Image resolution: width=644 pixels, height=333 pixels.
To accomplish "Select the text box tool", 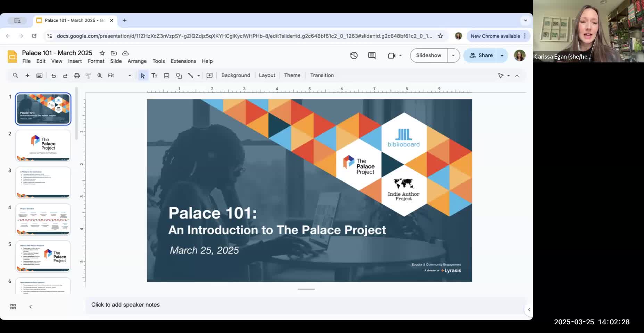I will (155, 76).
